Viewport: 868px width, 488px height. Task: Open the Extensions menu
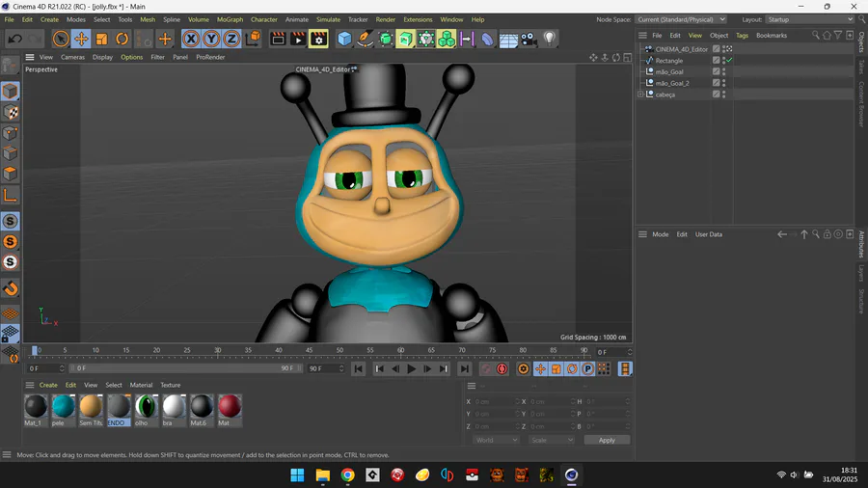pos(418,19)
